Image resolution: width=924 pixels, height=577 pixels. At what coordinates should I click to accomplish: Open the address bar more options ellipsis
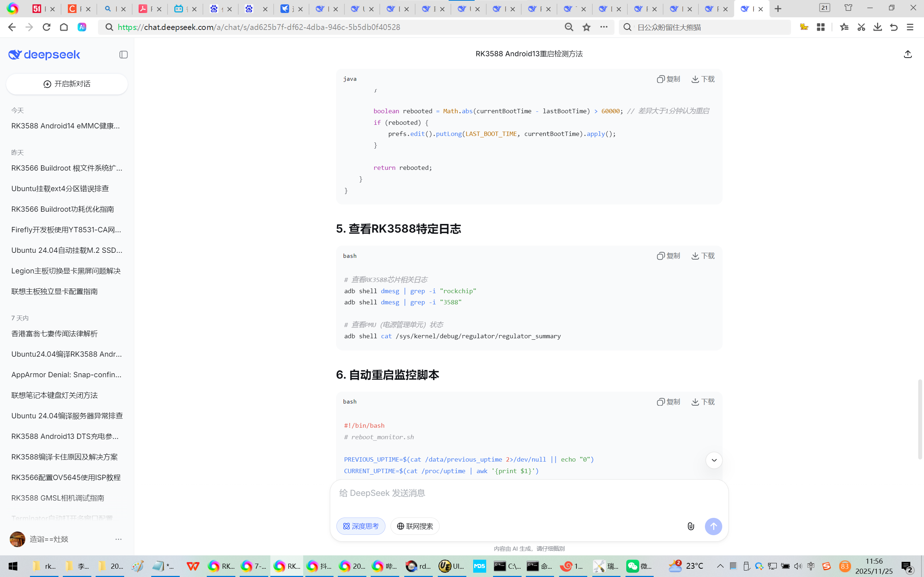tap(603, 27)
